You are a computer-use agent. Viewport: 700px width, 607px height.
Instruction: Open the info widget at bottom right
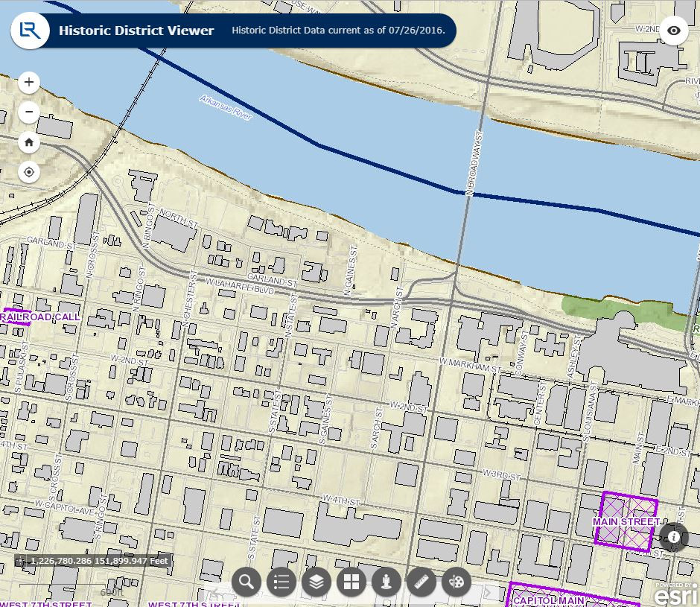[674, 538]
